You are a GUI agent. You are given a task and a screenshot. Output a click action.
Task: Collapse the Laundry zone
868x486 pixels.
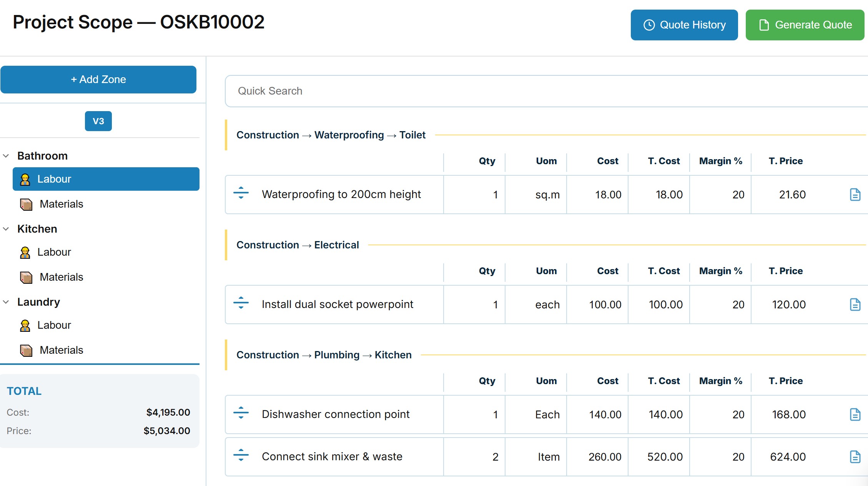(x=6, y=302)
